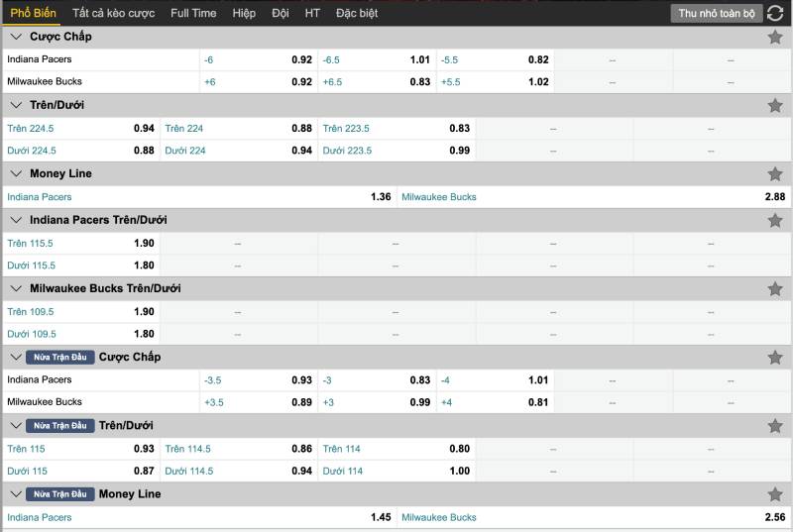Star the half-time Money Line market
Viewport: 793px width, 532px height.
[x=775, y=494]
